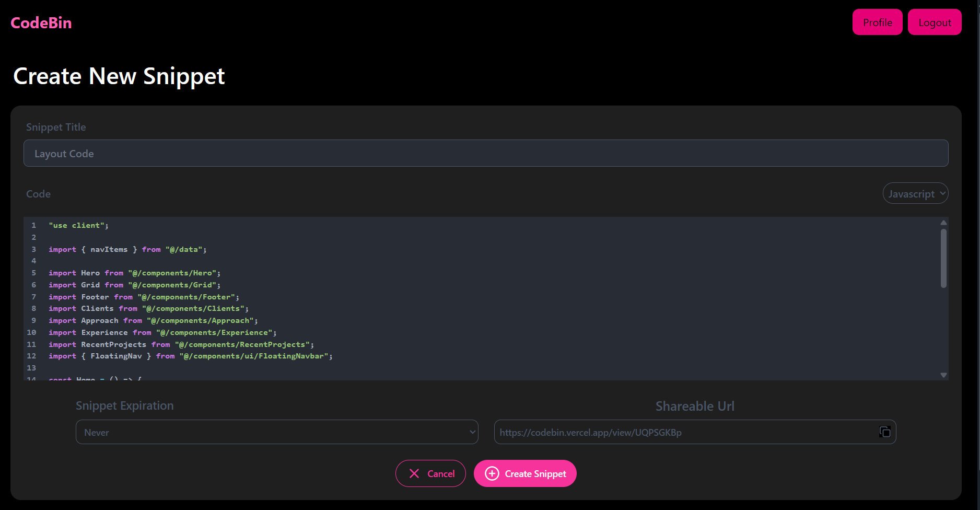Screen dimensions: 980x510
Task: Expand the Snippet Expiration dropdown showing Never
Action: pos(276,432)
